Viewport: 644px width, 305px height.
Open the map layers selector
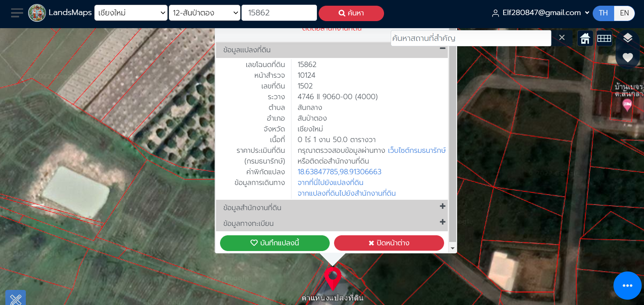coord(628,38)
